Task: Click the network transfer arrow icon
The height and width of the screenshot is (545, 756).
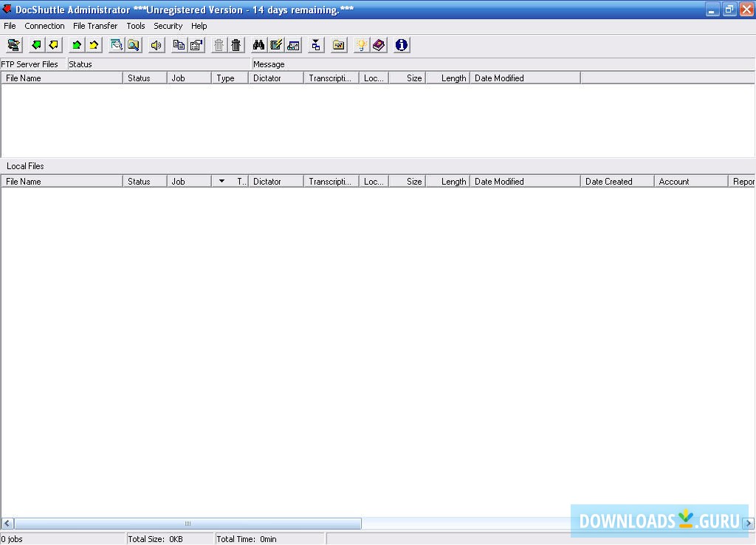Action: tap(316, 45)
